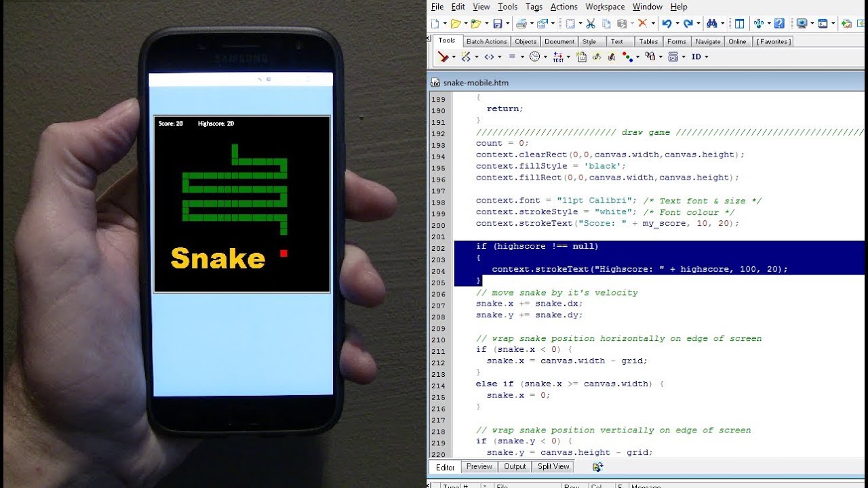Viewport: 868px width, 488px height.
Task: Click the binoculars Find icon
Action: click(711, 24)
